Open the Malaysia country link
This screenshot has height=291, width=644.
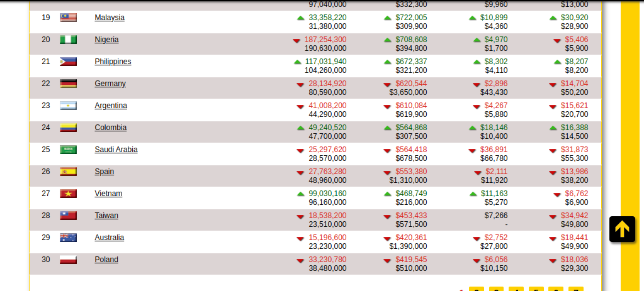[110, 18]
